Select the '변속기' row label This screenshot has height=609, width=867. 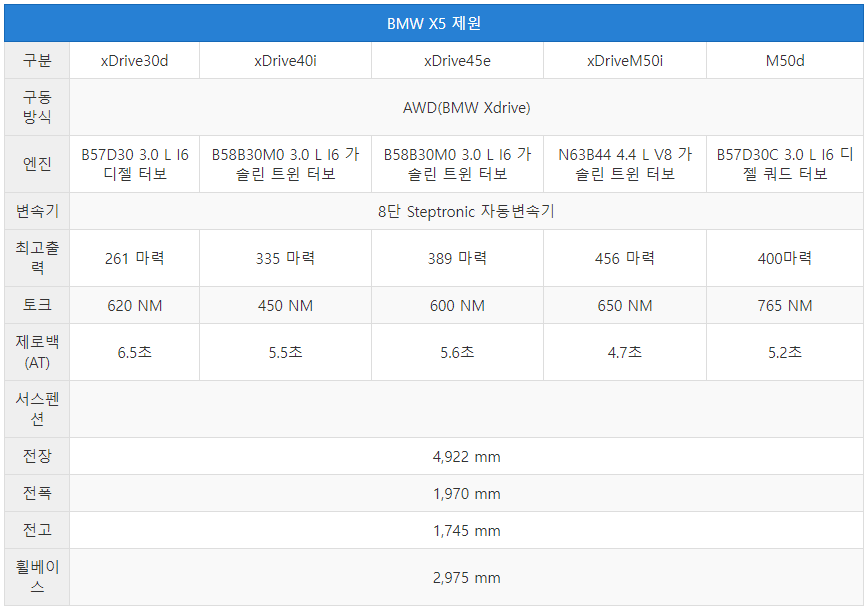(37, 211)
